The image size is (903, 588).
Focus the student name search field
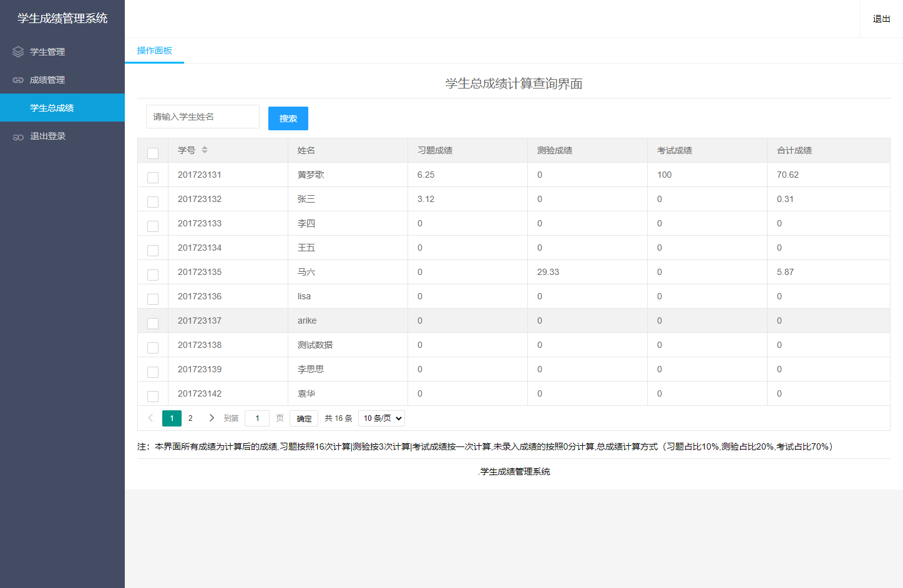pos(202,117)
